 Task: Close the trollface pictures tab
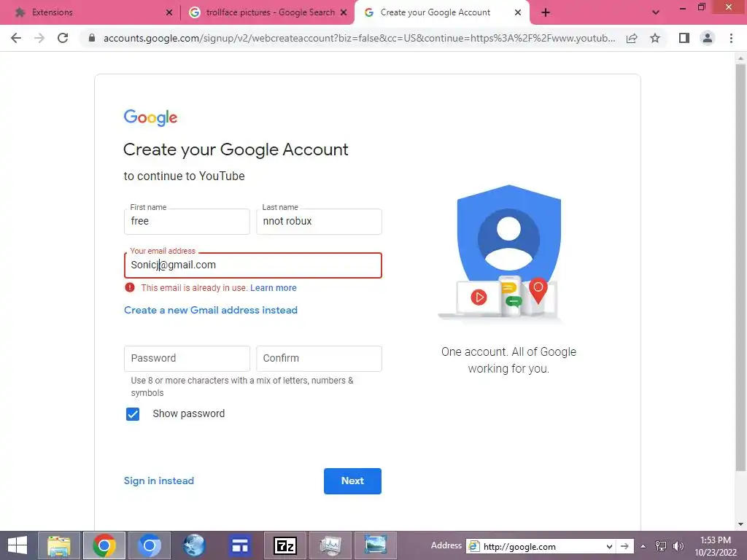pyautogui.click(x=344, y=12)
